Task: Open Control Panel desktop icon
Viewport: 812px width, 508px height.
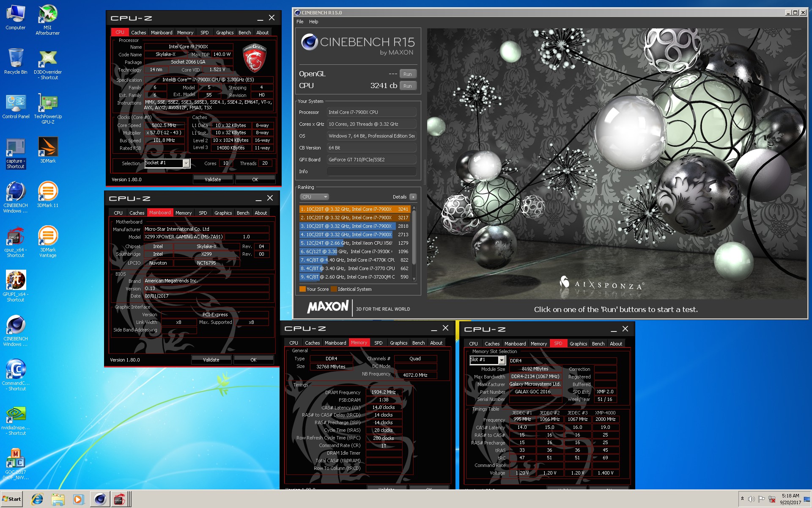Action: [16, 107]
